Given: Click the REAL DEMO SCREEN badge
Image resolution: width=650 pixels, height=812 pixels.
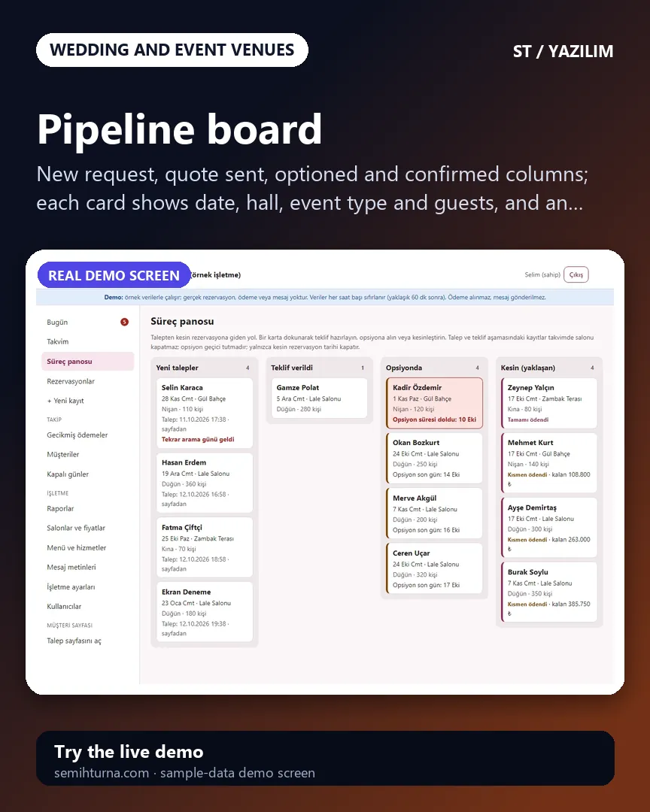Looking at the screenshot, I should 114,275.
